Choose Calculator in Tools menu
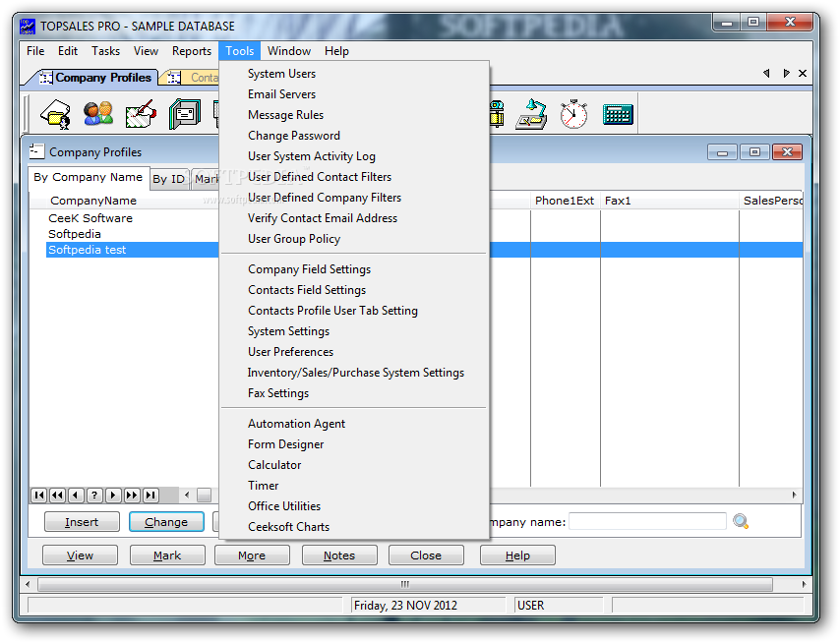Viewport: 840px width, 643px height. click(x=354, y=465)
